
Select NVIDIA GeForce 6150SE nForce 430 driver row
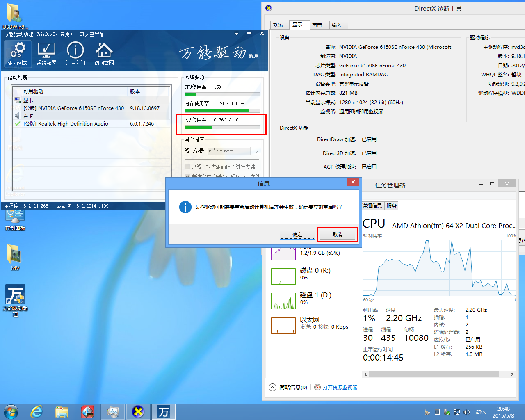coord(91,108)
